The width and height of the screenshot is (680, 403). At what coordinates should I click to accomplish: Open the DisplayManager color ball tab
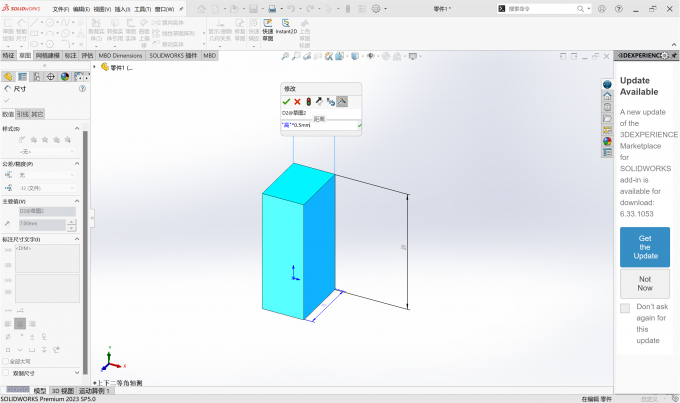[65, 77]
